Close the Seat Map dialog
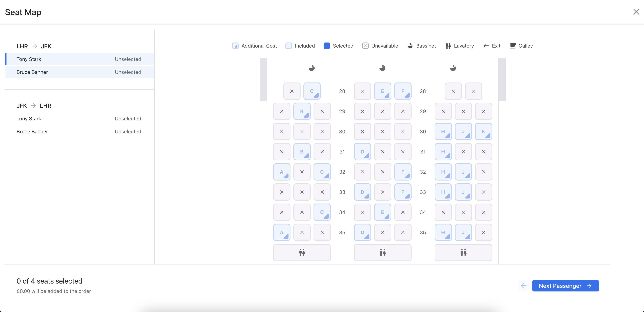Image resolution: width=644 pixels, height=312 pixels. (636, 12)
